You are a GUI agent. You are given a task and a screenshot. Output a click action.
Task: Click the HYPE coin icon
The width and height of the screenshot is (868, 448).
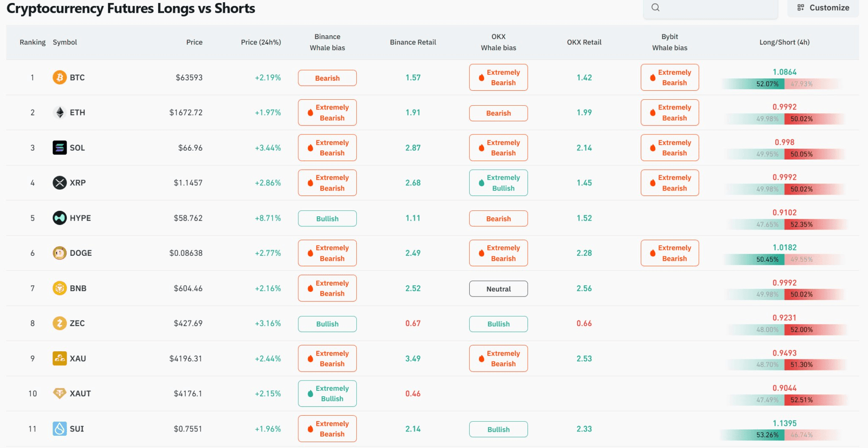pyautogui.click(x=59, y=218)
